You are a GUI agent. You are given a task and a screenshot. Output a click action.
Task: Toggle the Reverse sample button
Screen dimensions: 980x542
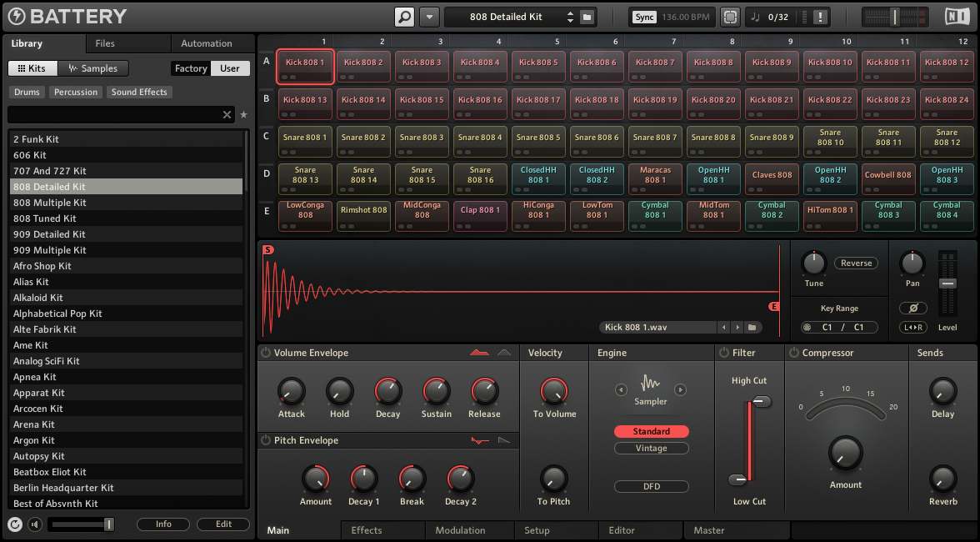[x=856, y=263]
